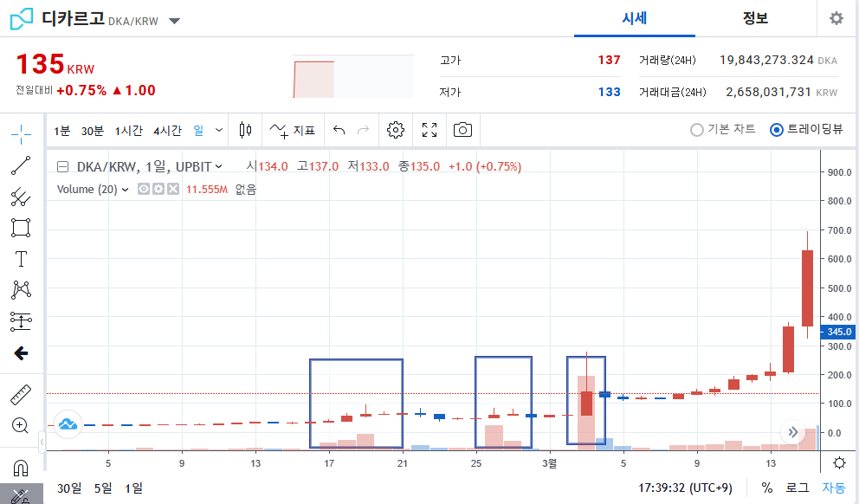Click the blue cloud chart icon

(x=68, y=424)
